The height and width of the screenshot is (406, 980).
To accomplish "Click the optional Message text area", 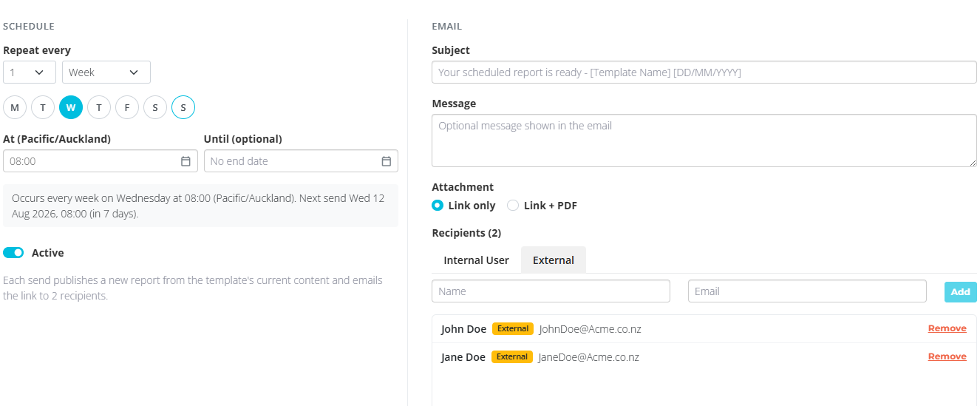I will (704, 141).
